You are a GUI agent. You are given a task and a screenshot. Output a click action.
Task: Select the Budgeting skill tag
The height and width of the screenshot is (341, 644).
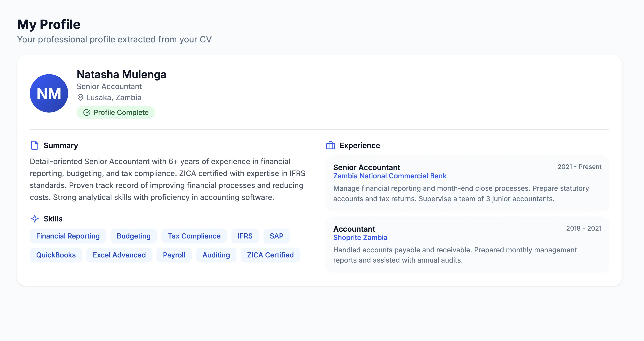134,236
